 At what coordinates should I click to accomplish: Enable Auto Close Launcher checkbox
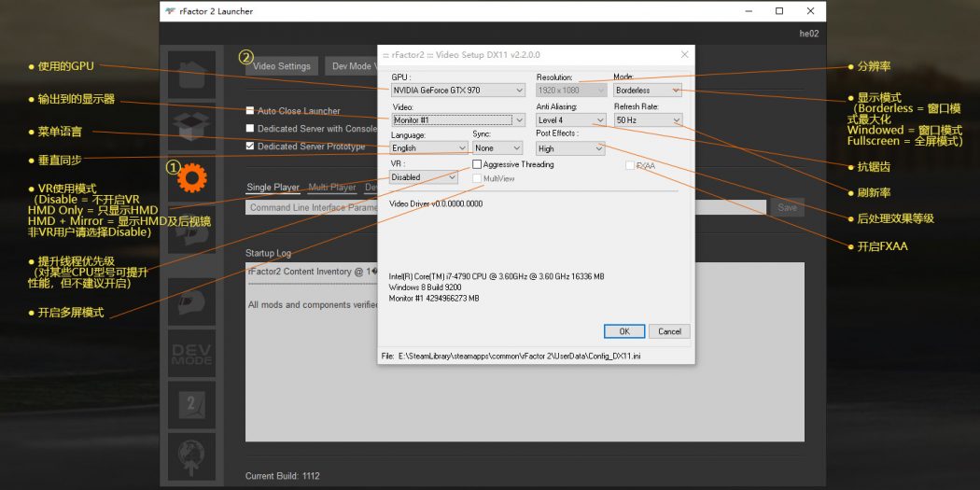click(250, 111)
